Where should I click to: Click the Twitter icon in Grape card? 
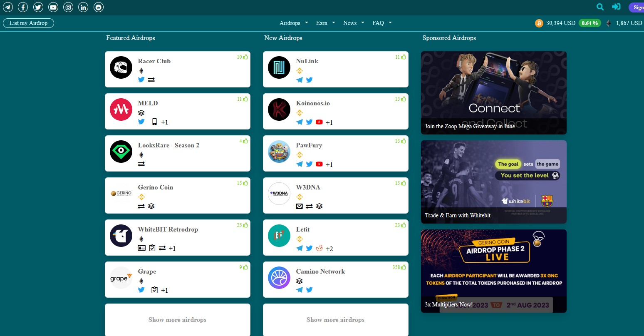point(141,290)
